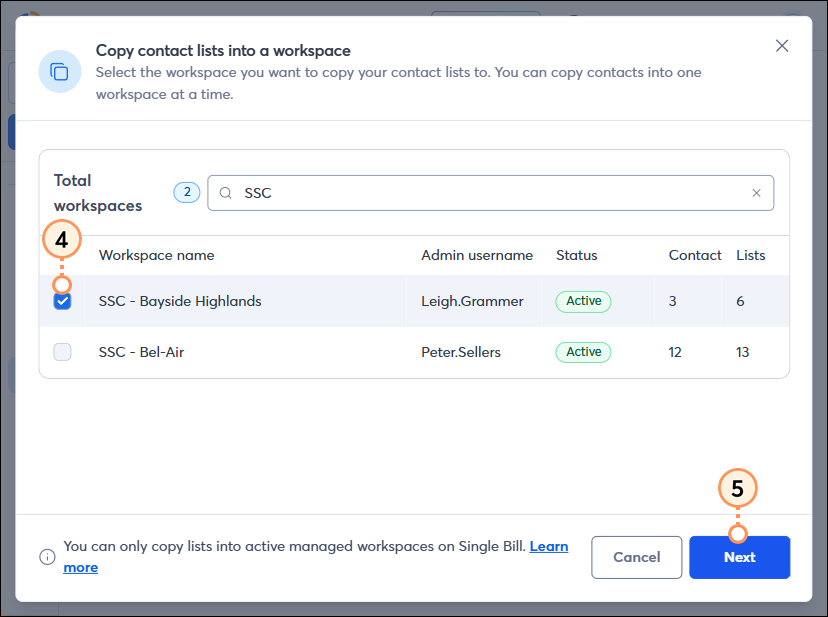Click contact count 3 for Bayside Highlands
828x617 pixels.
(672, 301)
